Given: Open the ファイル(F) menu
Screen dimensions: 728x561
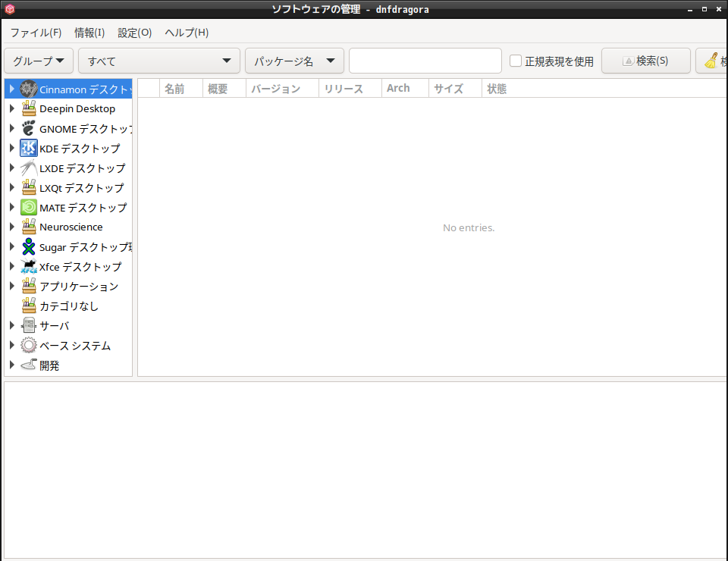Looking at the screenshot, I should coord(36,33).
